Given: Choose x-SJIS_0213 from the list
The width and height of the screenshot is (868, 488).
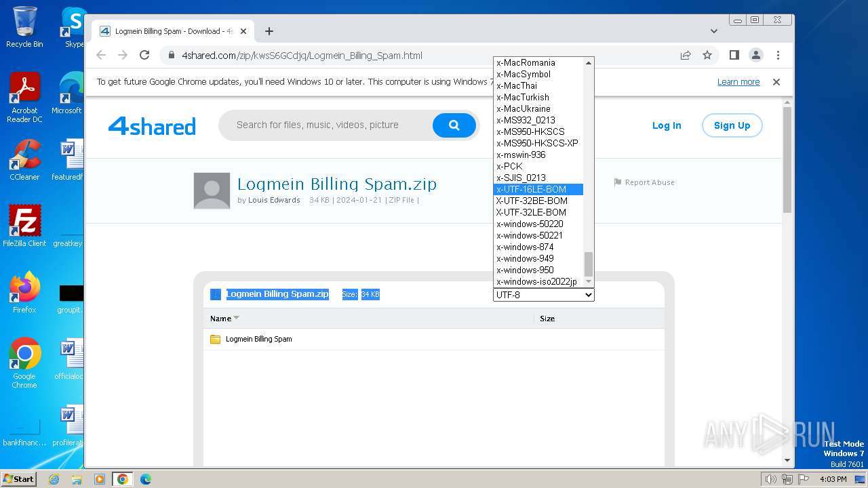Looking at the screenshot, I should tap(538, 178).
